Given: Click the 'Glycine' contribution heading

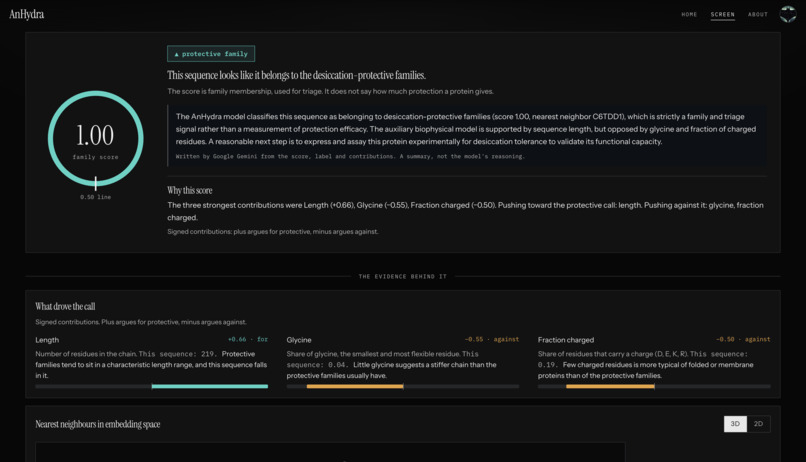Looking at the screenshot, I should pyautogui.click(x=299, y=340).
